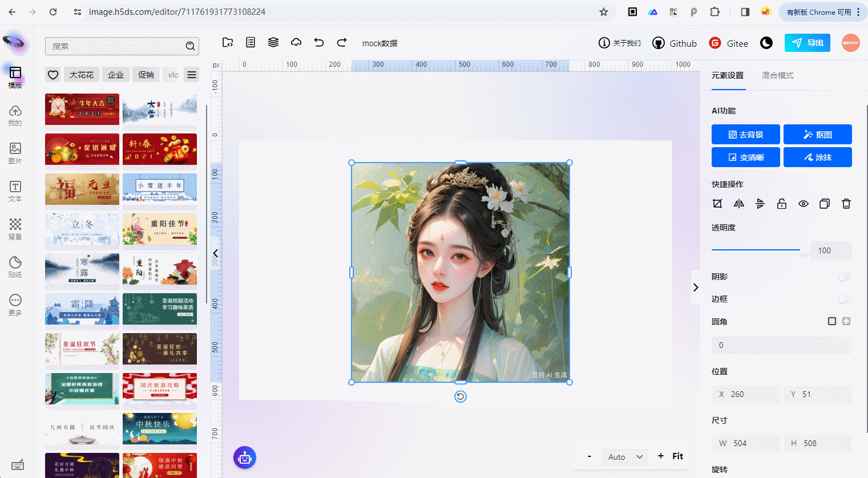Click the W width input field
Image resolution: width=868 pixels, height=478 pixels.
(x=745, y=443)
